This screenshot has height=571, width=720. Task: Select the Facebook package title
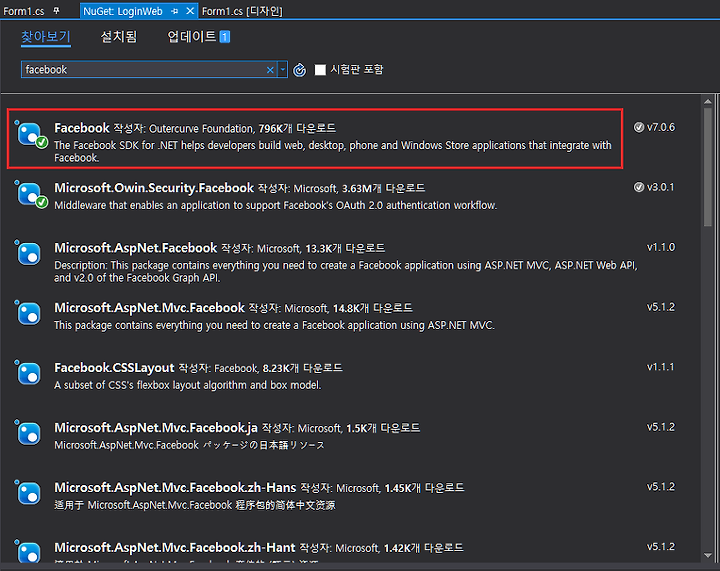[82, 128]
